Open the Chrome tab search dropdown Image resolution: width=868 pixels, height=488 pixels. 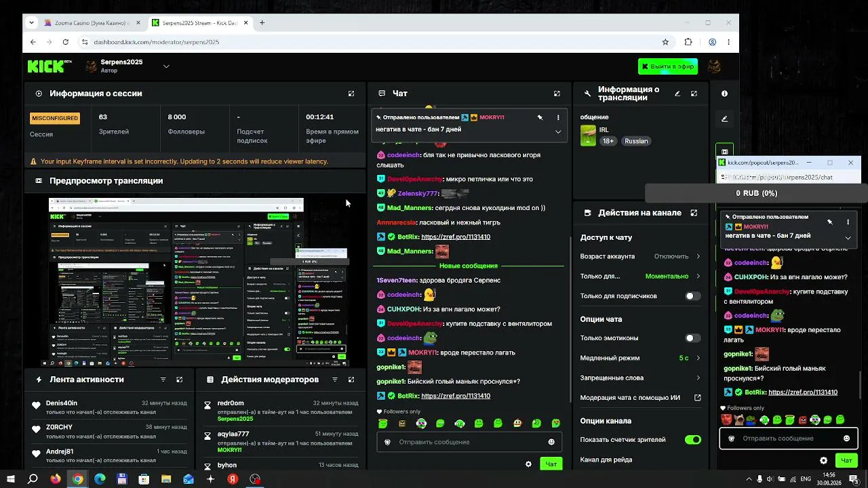(31, 22)
